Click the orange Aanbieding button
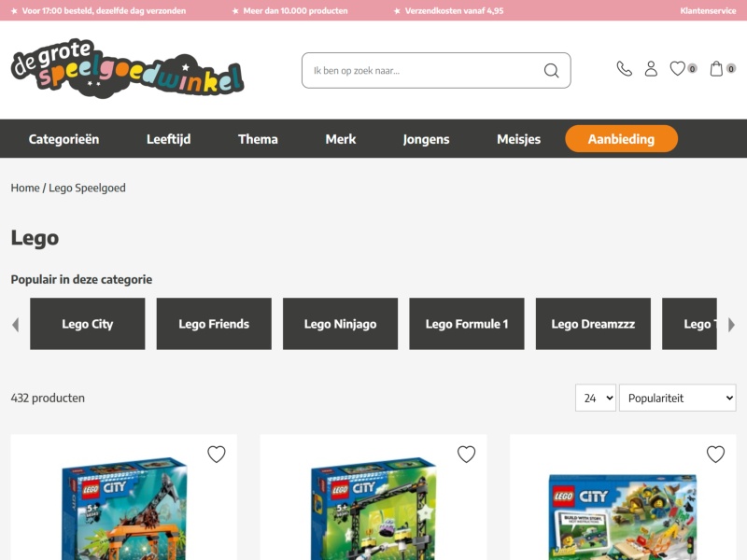This screenshot has width=747, height=560. point(621,138)
